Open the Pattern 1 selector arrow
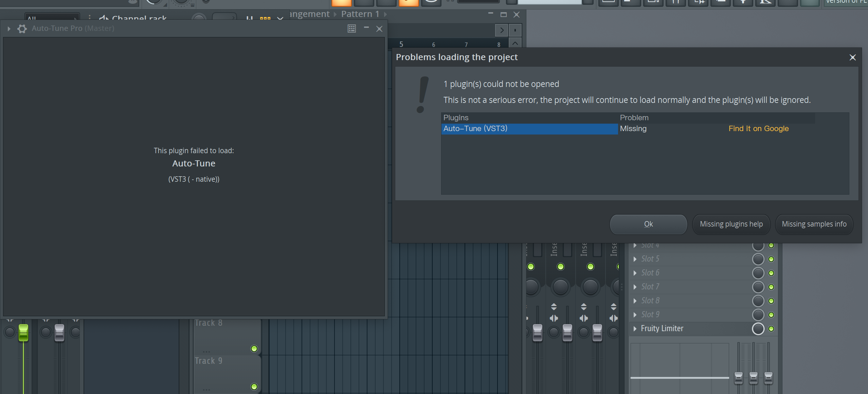 (385, 14)
